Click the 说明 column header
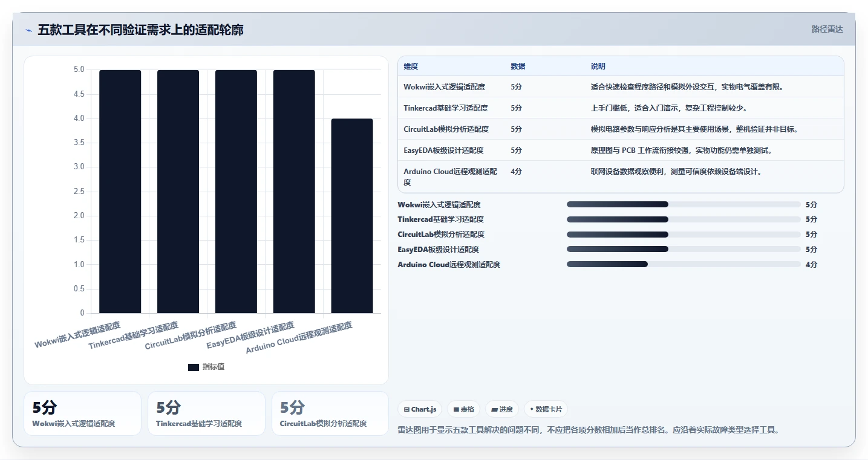Screen dimensions: 868x460 tap(598, 66)
